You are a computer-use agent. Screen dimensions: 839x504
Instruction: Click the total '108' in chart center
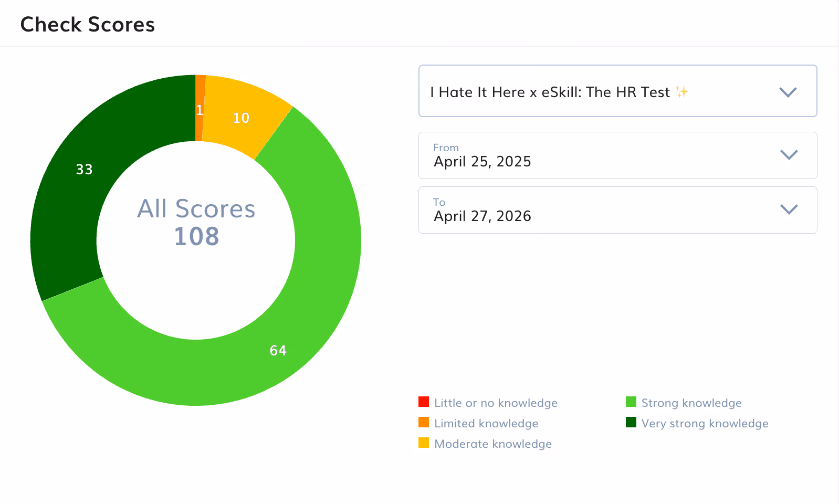click(x=196, y=236)
